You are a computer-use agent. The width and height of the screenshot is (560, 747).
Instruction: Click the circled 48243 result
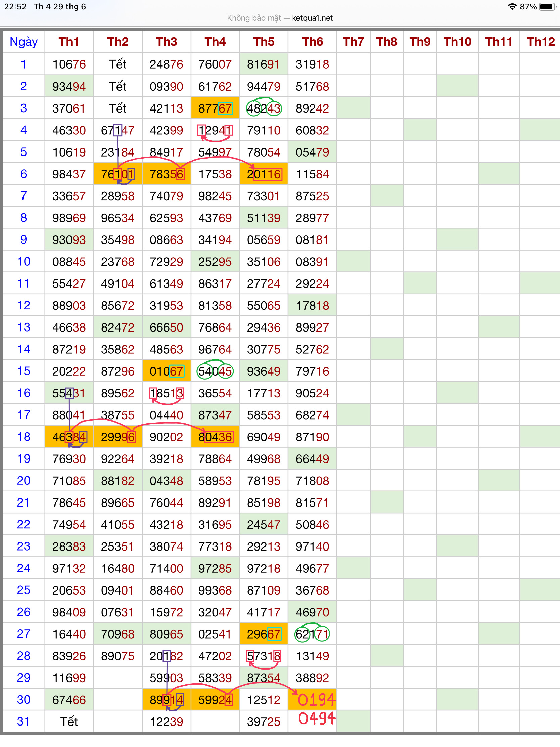point(264,108)
